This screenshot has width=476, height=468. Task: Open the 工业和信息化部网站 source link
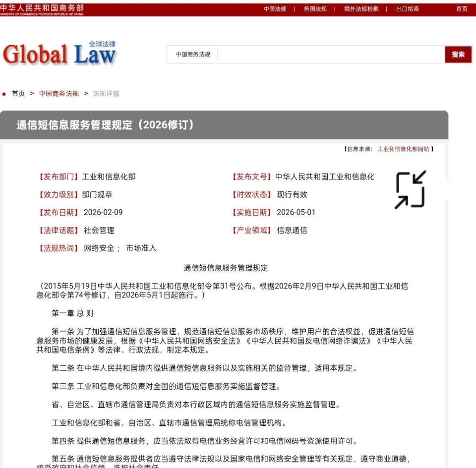tap(403, 149)
